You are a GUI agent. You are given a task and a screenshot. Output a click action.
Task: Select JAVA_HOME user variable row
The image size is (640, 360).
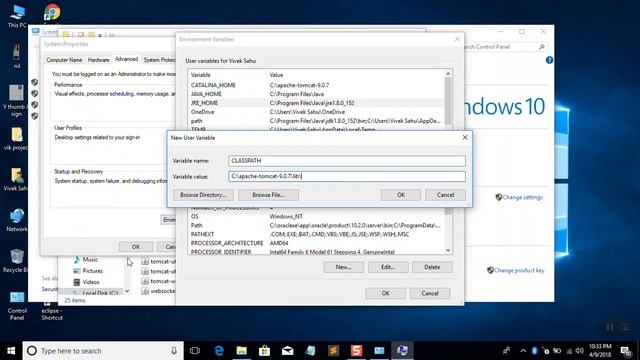(x=316, y=94)
